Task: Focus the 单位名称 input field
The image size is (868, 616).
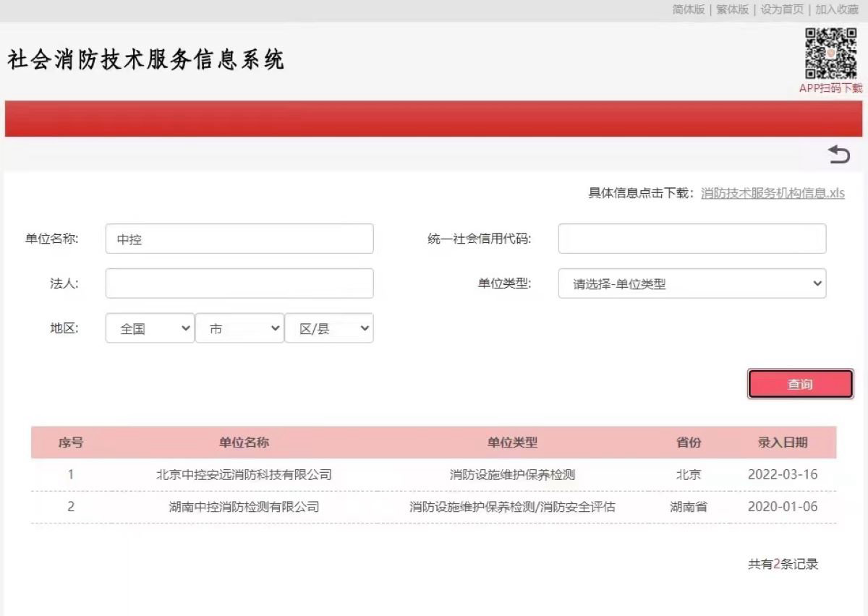Action: pyautogui.click(x=239, y=239)
